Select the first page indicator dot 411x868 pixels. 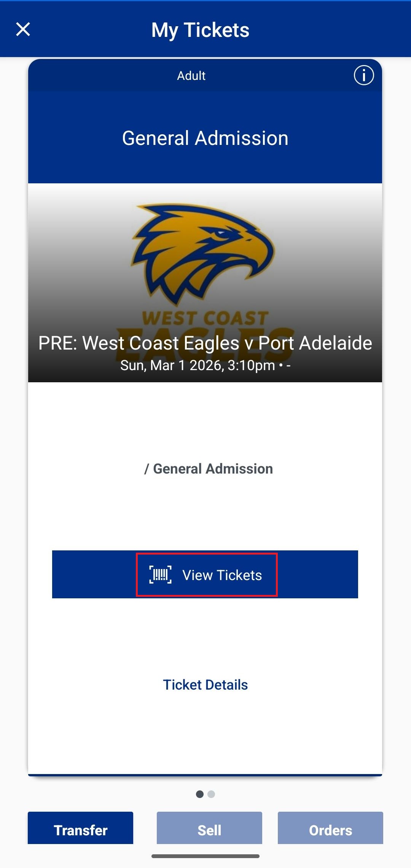point(199,794)
